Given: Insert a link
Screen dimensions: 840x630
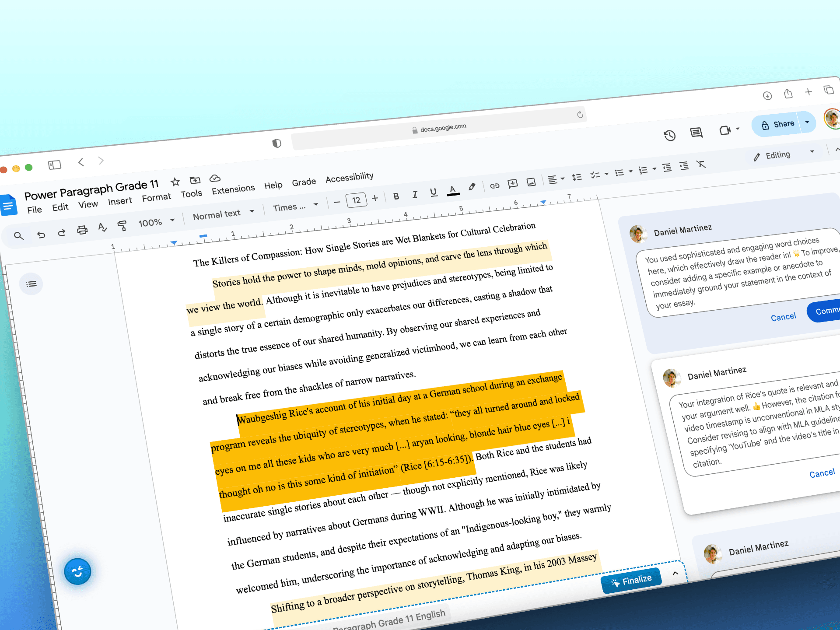Looking at the screenshot, I should (x=494, y=185).
